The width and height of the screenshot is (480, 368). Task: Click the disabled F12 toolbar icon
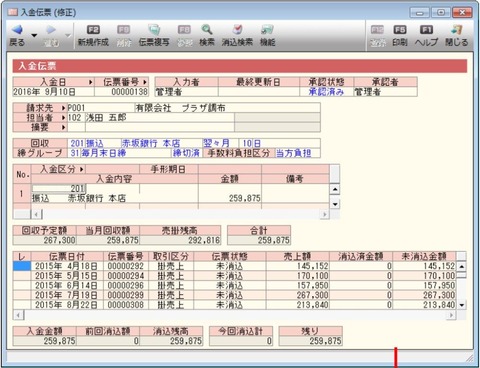(377, 30)
